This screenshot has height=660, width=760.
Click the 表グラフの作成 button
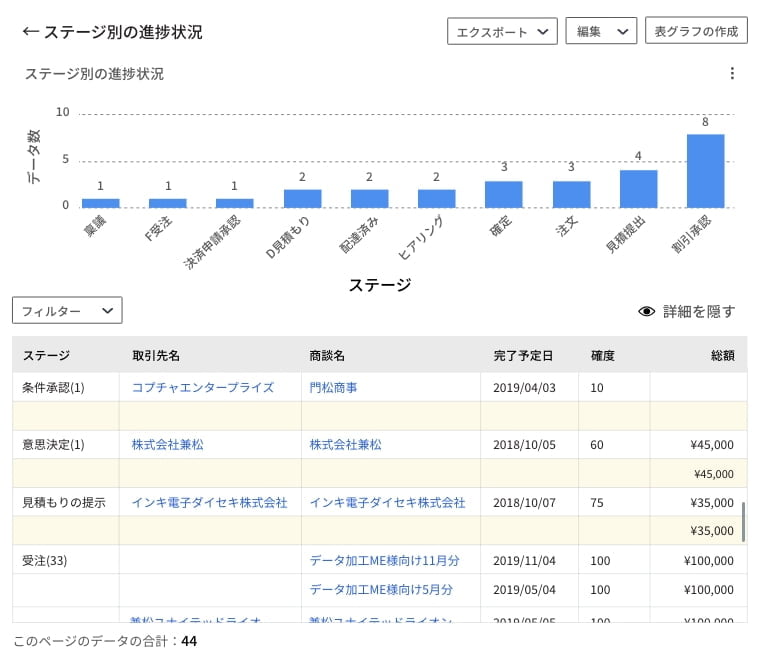696,31
